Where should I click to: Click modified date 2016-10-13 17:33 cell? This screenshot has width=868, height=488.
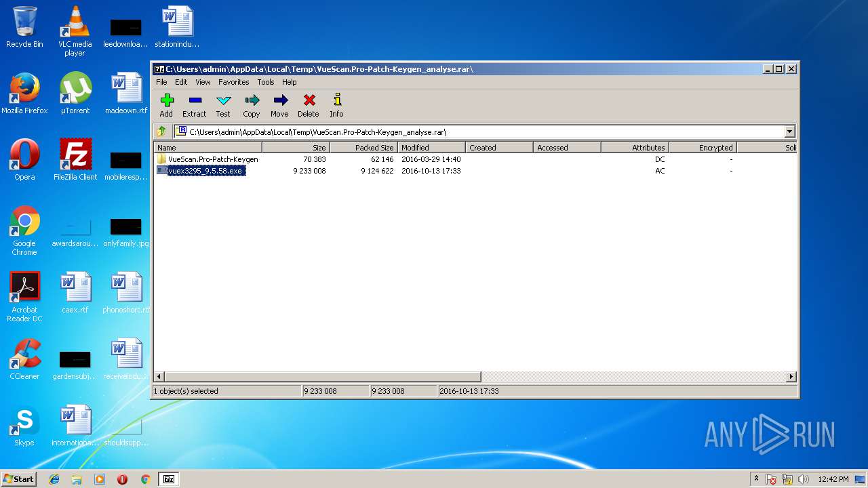coord(431,171)
